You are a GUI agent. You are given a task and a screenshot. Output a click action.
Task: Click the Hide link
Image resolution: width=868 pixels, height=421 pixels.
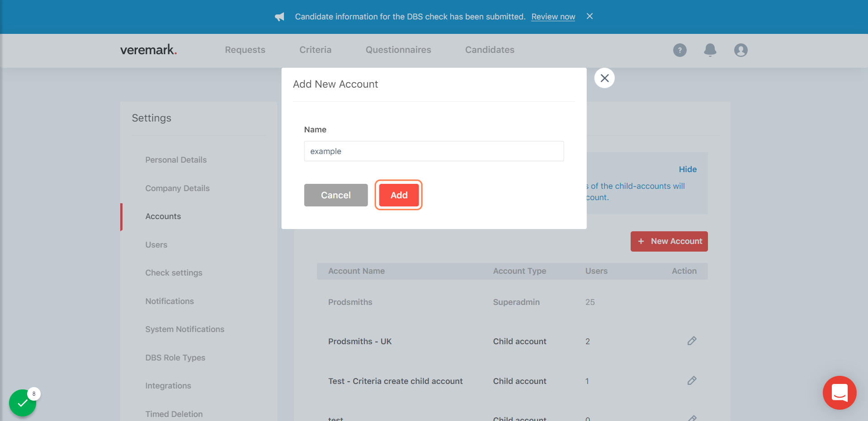tap(688, 169)
